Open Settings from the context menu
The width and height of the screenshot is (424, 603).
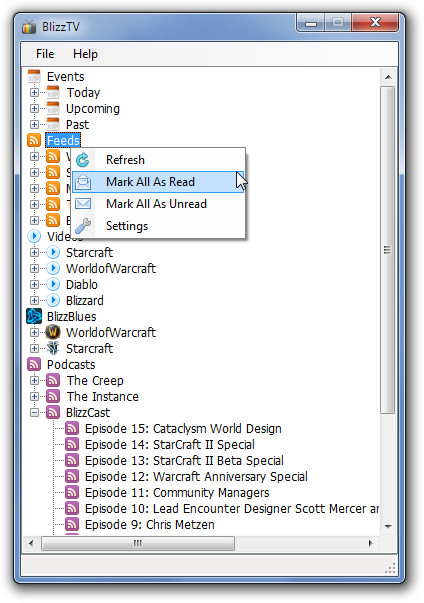(x=159, y=226)
